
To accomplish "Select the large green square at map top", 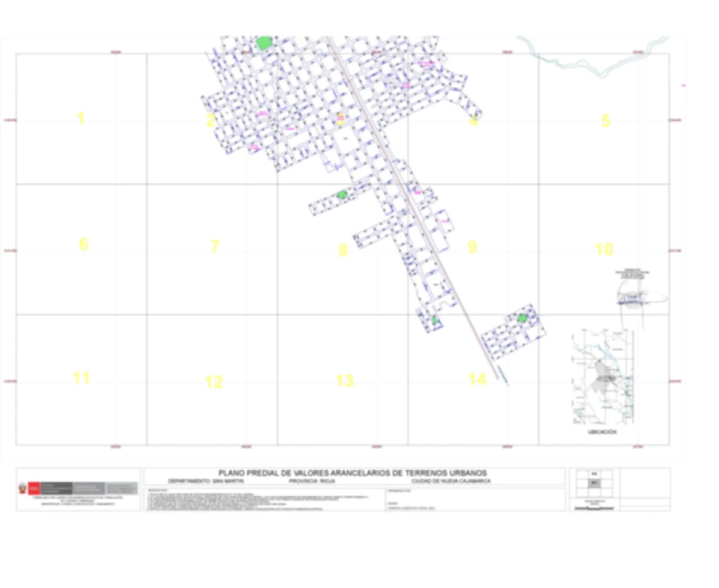I will click(264, 43).
